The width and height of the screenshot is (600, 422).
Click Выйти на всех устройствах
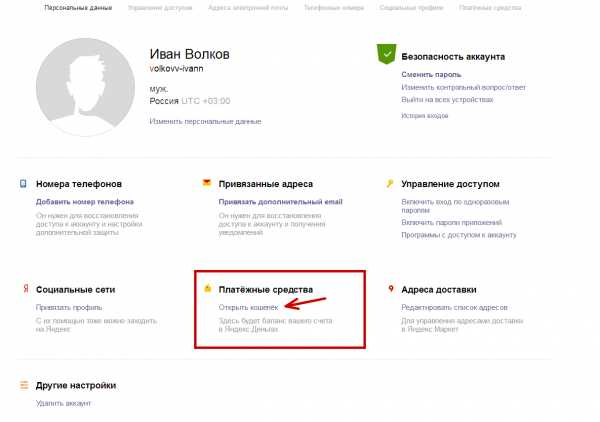tap(447, 99)
